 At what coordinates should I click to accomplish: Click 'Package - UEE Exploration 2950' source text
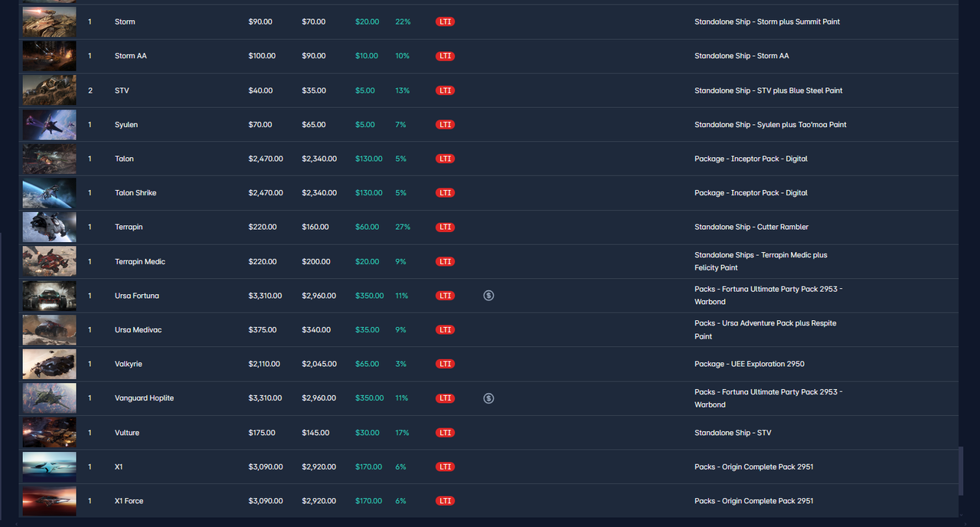point(750,364)
